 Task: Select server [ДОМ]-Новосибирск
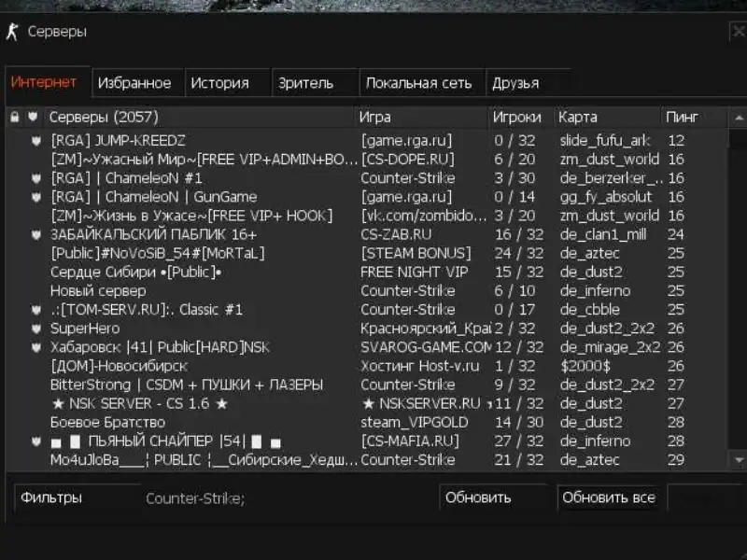point(367,366)
